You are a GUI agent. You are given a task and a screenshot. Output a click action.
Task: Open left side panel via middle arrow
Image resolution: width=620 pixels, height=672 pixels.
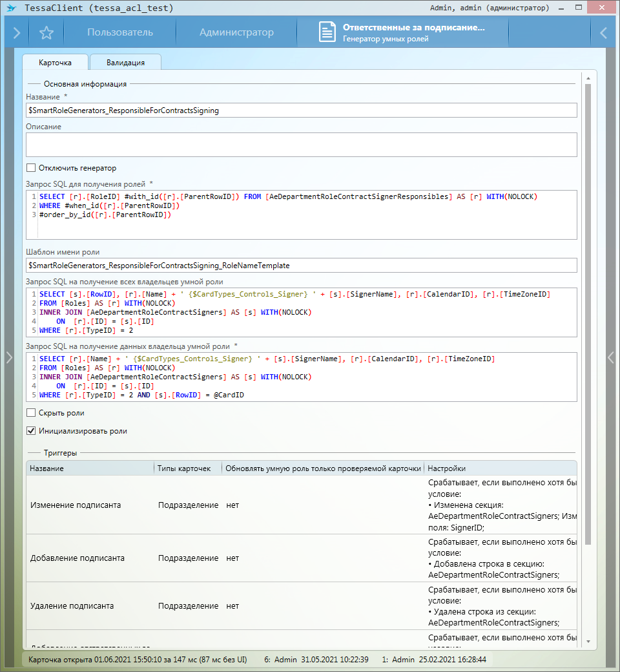8,357
